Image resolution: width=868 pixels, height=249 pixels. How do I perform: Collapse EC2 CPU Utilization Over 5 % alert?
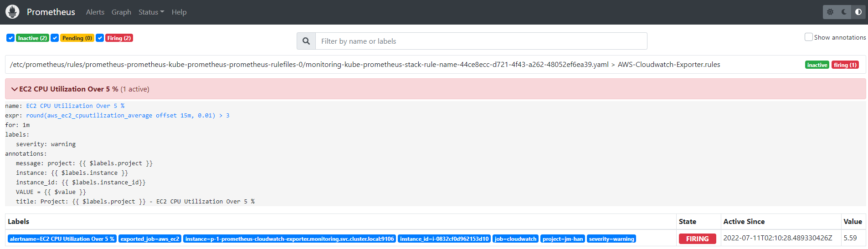(435, 89)
